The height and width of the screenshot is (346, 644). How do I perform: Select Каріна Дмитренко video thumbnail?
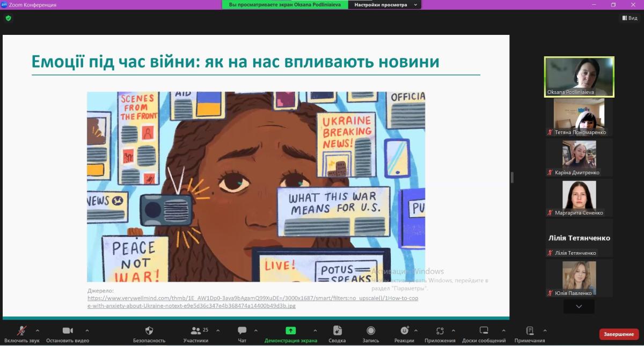pyautogui.click(x=579, y=158)
